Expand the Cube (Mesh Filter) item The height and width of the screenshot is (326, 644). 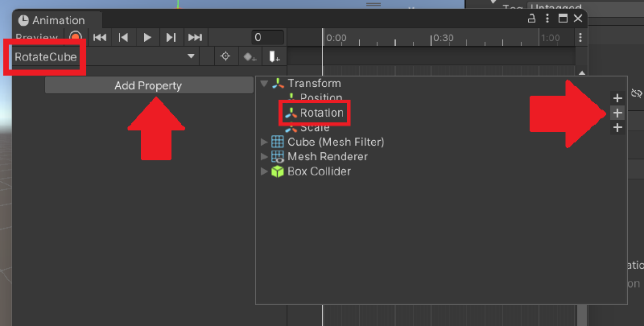click(x=264, y=142)
